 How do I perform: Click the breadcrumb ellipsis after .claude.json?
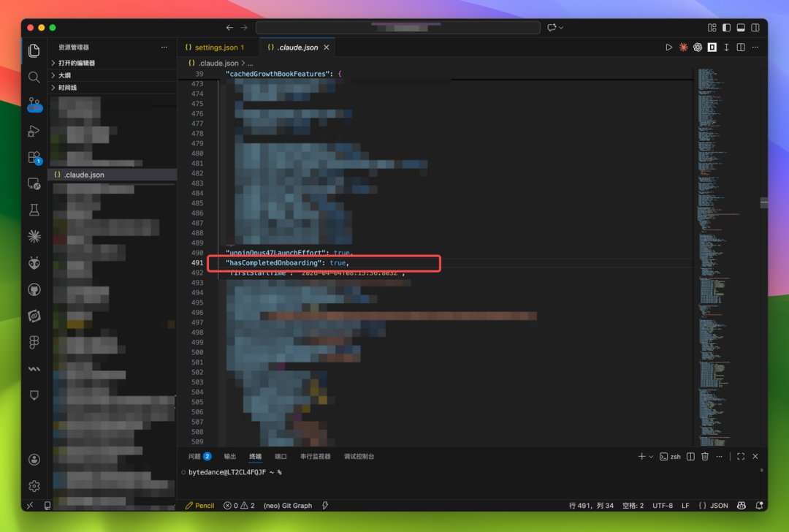pos(250,64)
